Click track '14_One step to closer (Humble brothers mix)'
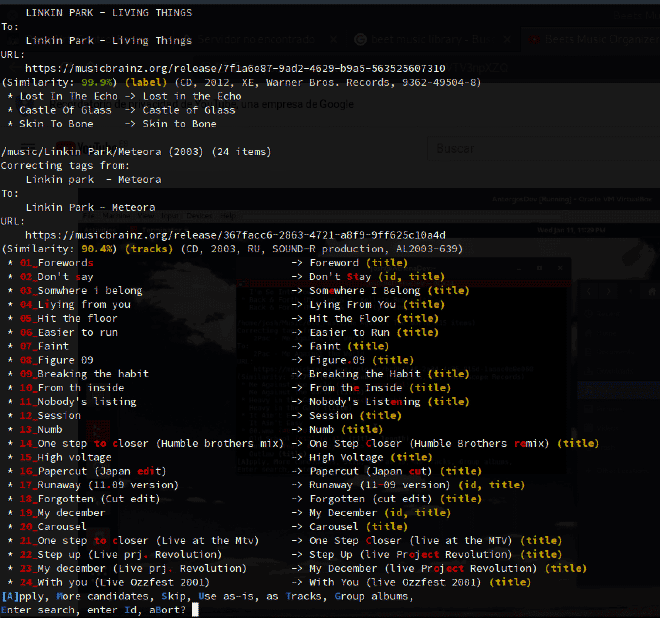The image size is (660, 618). coord(152,443)
